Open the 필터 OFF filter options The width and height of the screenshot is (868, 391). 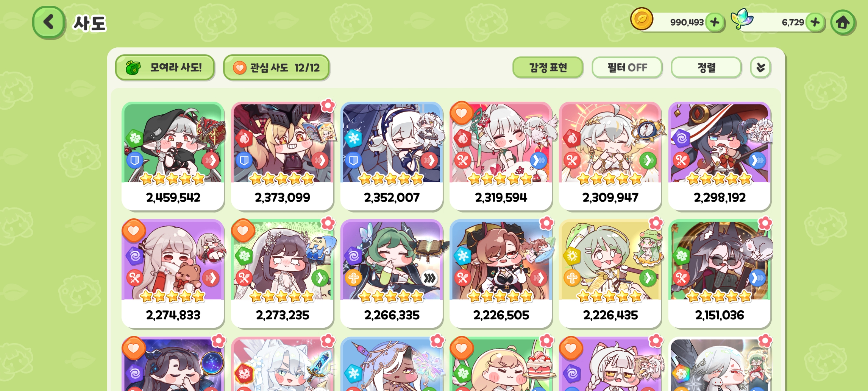click(627, 68)
